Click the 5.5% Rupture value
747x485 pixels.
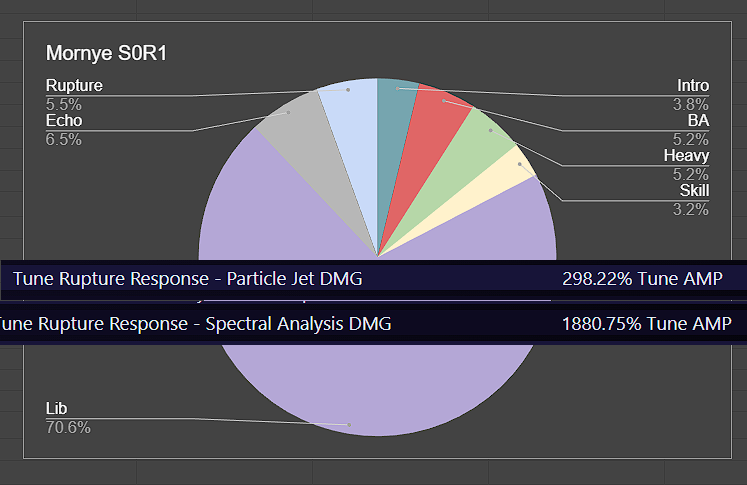[63, 104]
